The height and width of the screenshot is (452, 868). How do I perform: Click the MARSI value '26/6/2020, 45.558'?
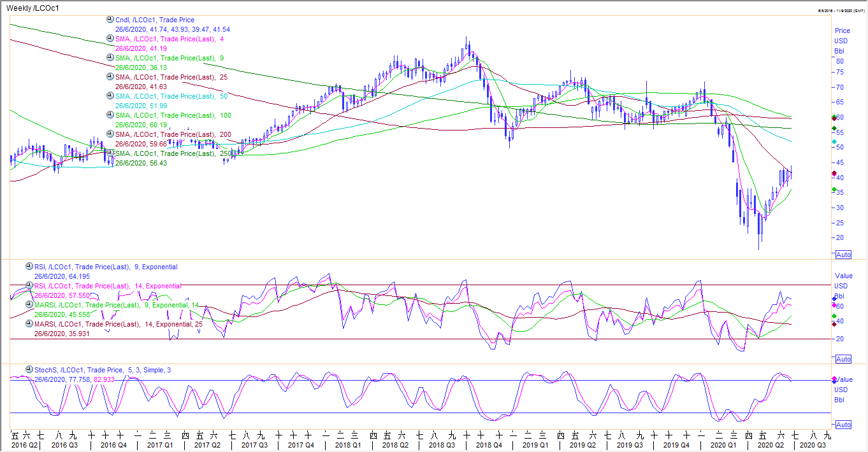(x=62, y=315)
